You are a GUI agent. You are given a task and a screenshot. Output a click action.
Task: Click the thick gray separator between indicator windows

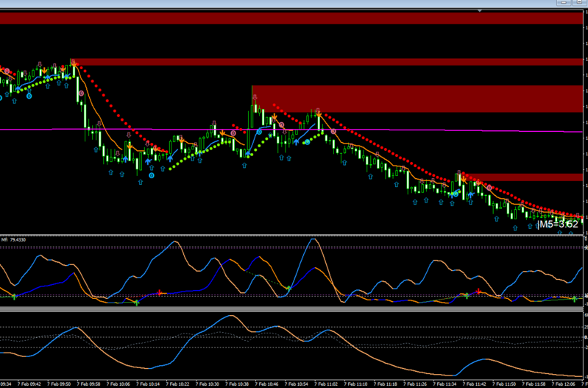(x=291, y=309)
